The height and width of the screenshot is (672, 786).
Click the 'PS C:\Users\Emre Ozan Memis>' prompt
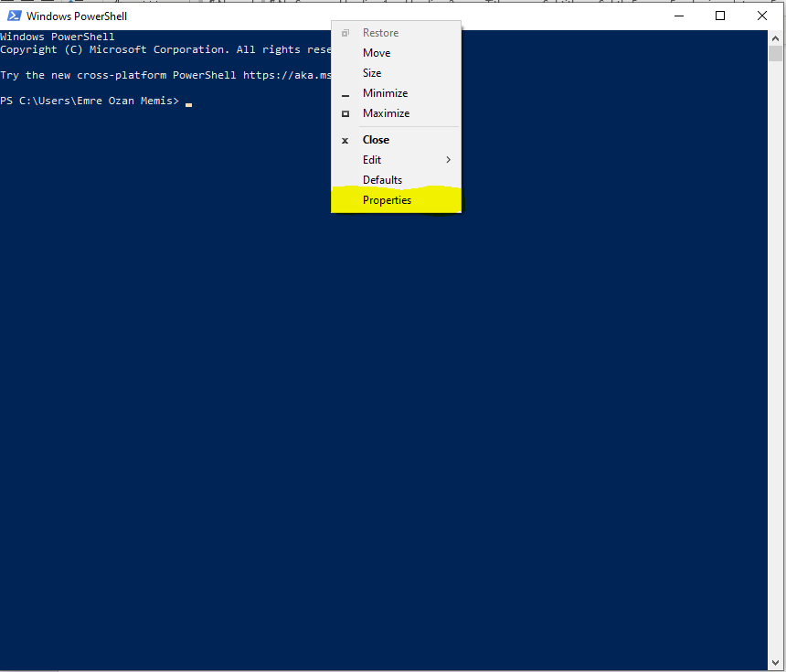pos(90,101)
